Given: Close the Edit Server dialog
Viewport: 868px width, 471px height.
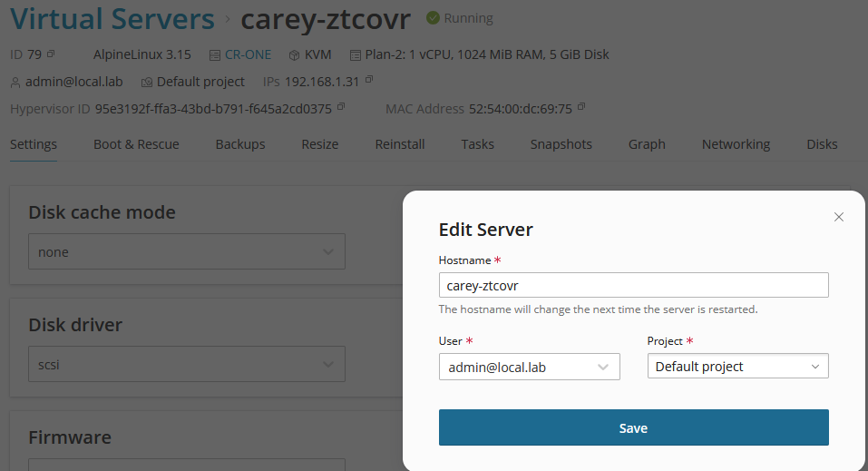Looking at the screenshot, I should click(839, 217).
